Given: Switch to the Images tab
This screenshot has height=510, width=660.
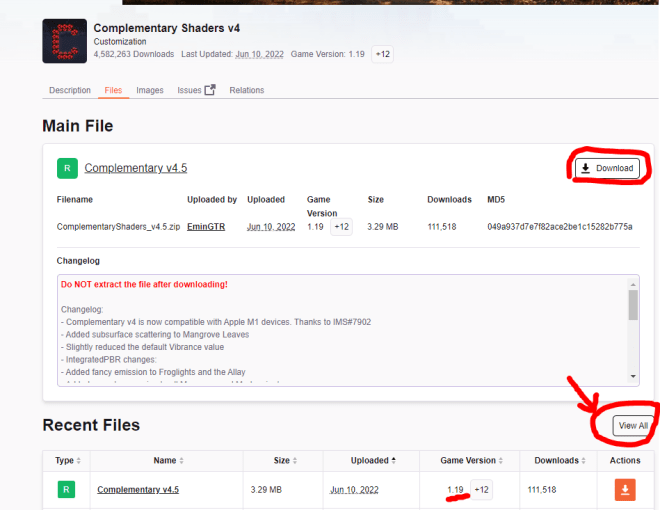Looking at the screenshot, I should click(x=149, y=90).
